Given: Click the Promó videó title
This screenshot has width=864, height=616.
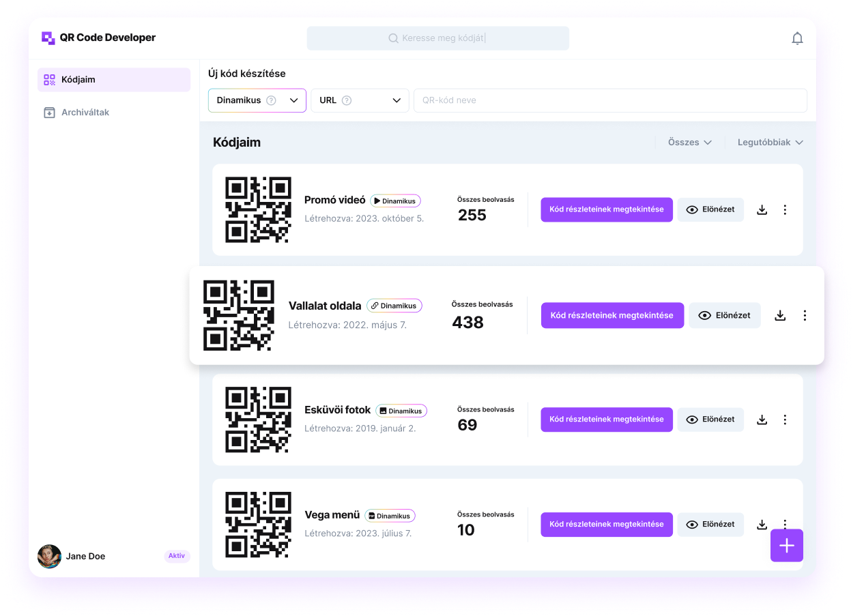Looking at the screenshot, I should tap(335, 201).
